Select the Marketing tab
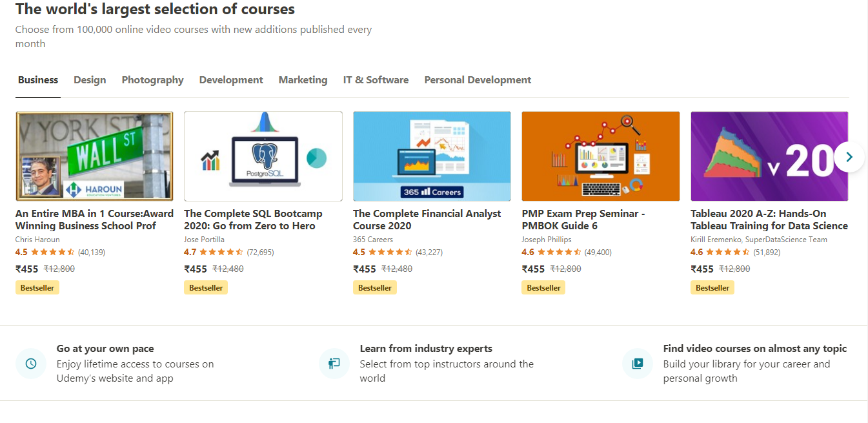The width and height of the screenshot is (868, 423). (303, 80)
